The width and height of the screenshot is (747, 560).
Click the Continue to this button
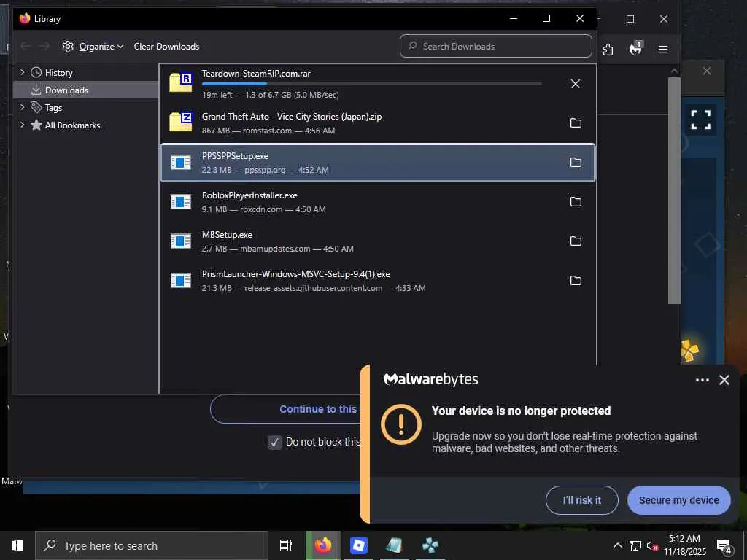[x=286, y=409]
